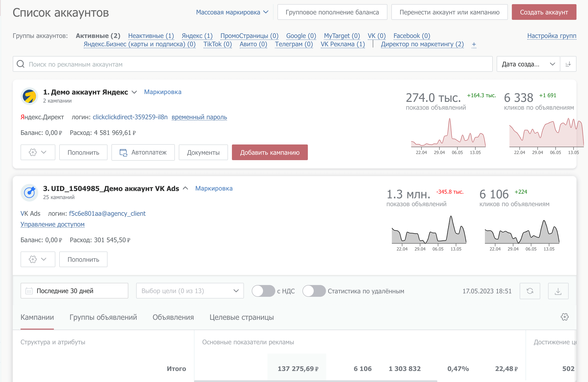This screenshot has width=588, height=382.
Task: Open the Последние 30 дней date picker
Action: click(x=74, y=291)
